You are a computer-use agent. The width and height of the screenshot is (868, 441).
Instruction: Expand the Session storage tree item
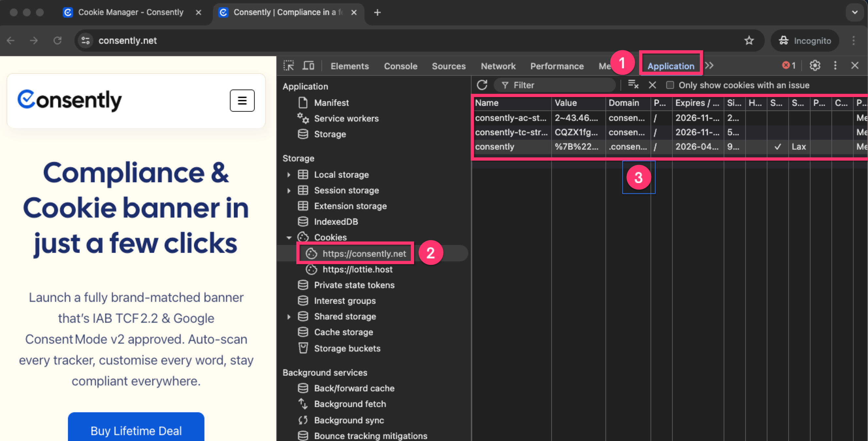click(289, 190)
